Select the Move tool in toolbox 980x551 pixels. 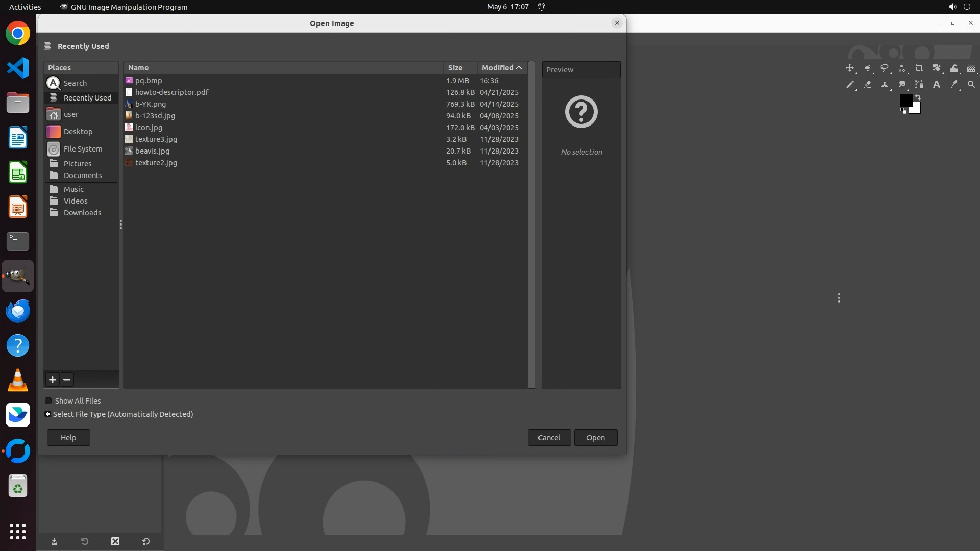[850, 68]
